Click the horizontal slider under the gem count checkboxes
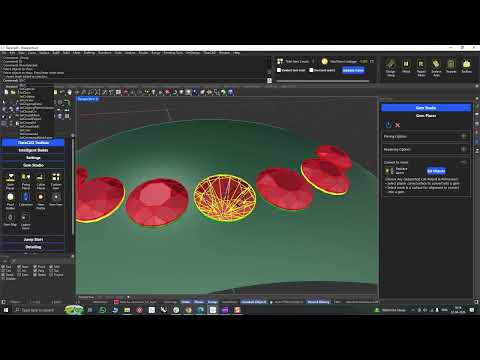Image resolution: width=480 pixels, height=360 pixels. 323,81
